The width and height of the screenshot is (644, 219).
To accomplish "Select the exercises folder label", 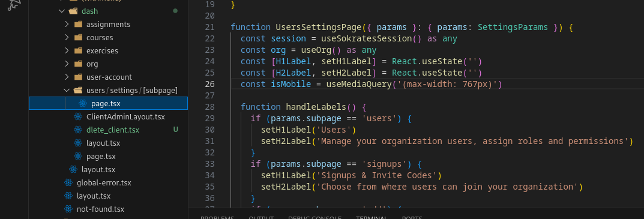I will pos(102,50).
